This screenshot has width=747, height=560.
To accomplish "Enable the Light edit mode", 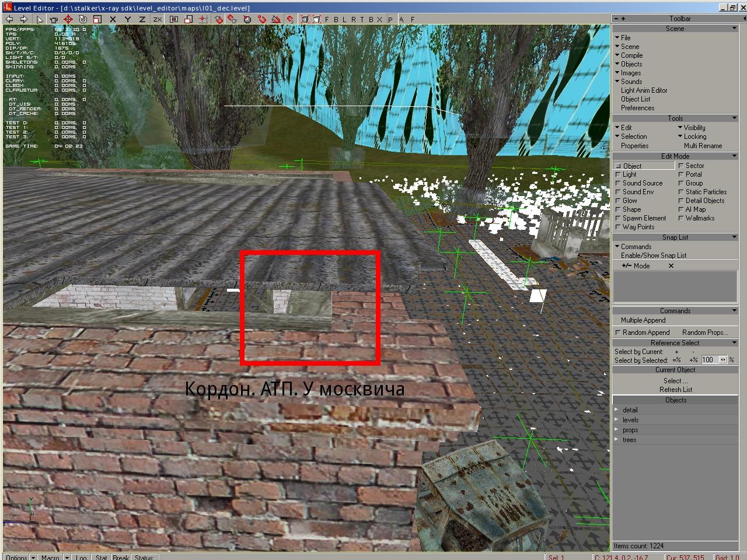I will pyautogui.click(x=626, y=174).
